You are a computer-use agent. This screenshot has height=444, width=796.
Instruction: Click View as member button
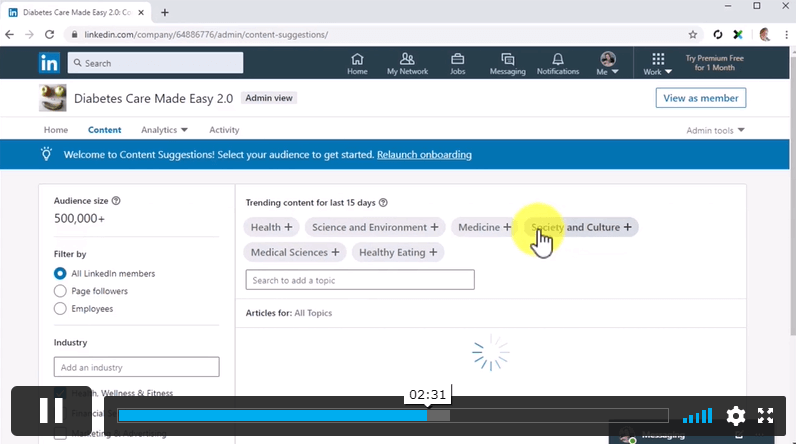click(x=701, y=98)
